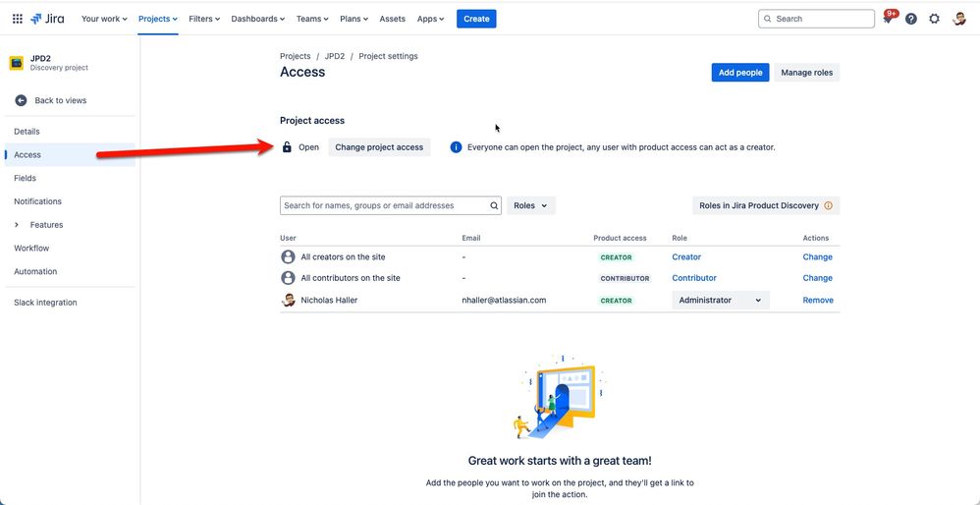Click the nhaller@atlassian.com email text
Viewport: 980px width, 505px height.
pos(504,300)
